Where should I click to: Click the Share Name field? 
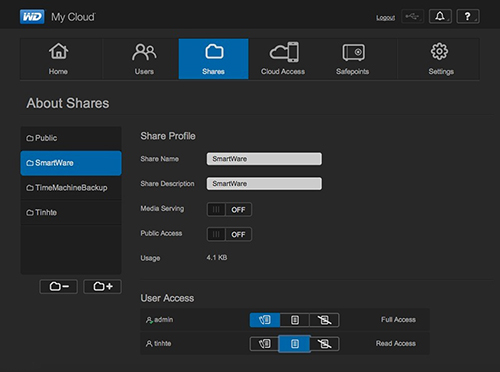point(264,159)
